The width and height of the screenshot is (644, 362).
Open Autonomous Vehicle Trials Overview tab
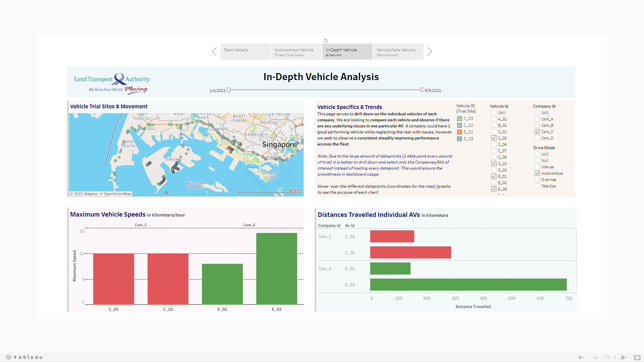tap(296, 52)
